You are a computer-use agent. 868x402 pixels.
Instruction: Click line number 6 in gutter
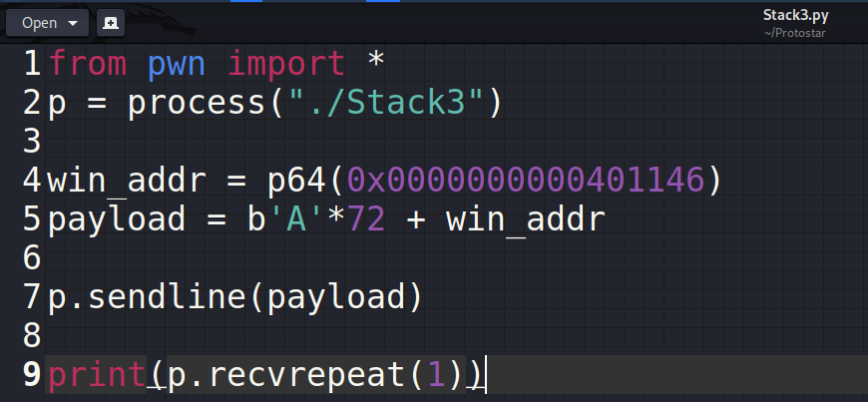coord(32,258)
